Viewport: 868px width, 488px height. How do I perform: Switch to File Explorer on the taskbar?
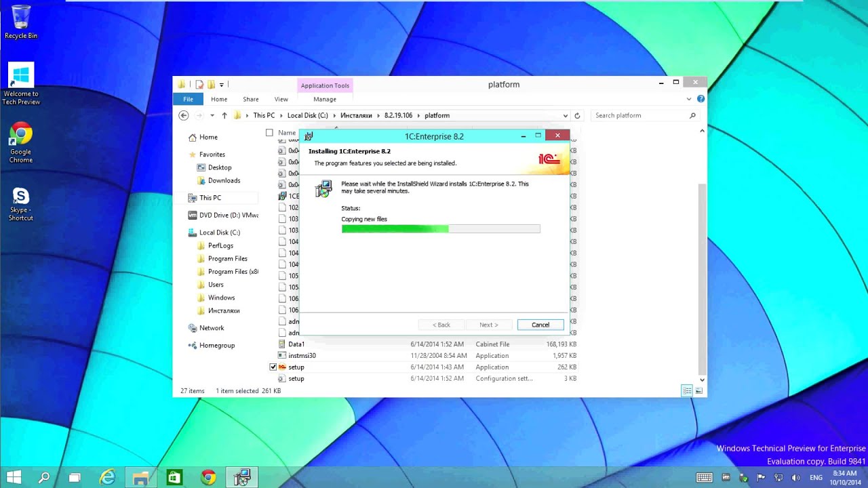[x=141, y=478]
